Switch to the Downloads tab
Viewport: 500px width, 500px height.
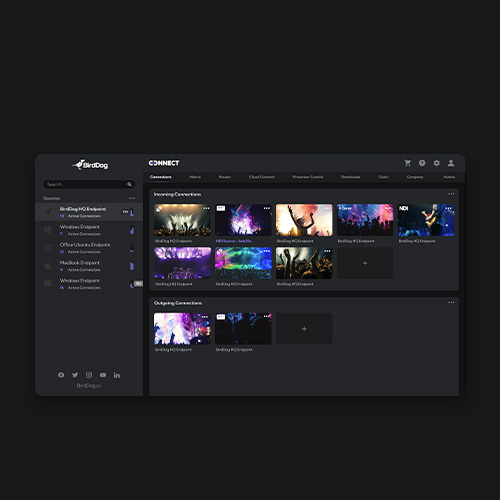point(351,177)
